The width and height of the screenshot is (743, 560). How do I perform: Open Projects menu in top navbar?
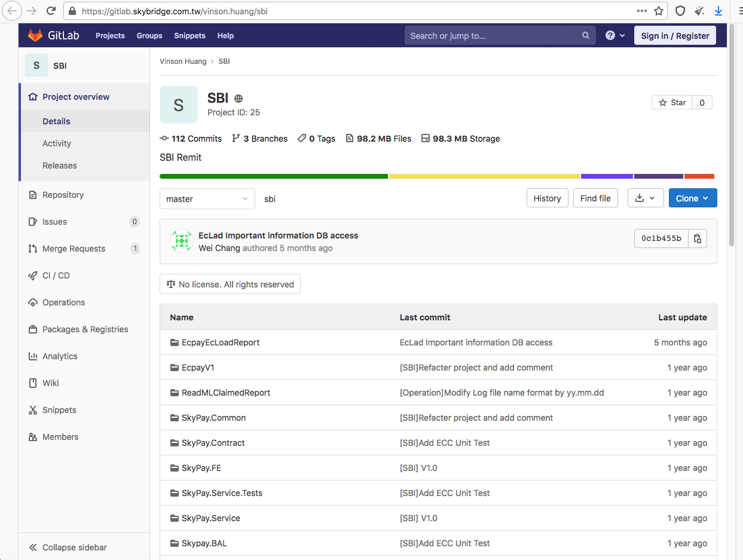point(110,36)
